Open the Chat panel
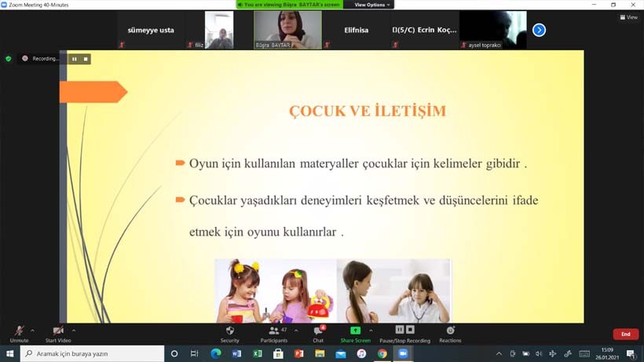644x362 pixels. (318, 334)
